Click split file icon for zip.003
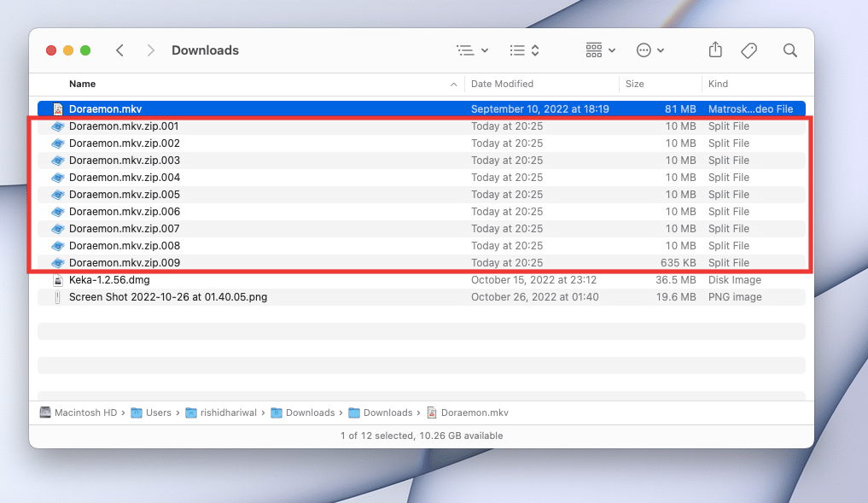Screen dimensions: 868x503 point(57,161)
